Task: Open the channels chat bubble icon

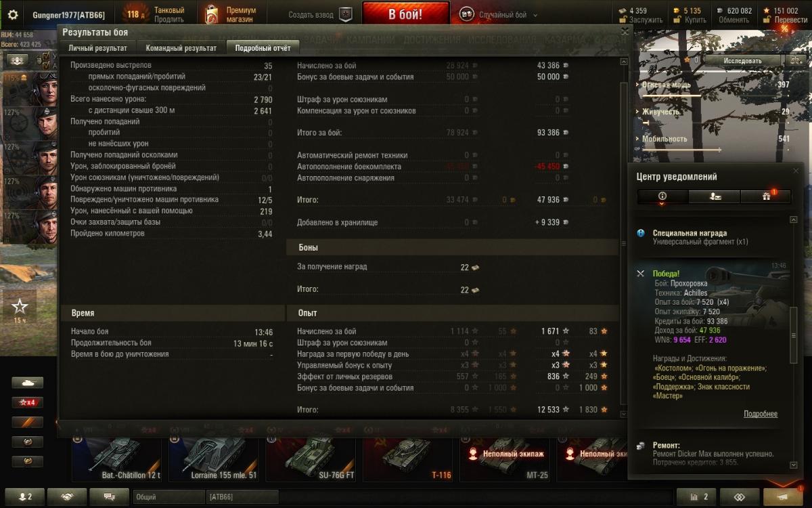Action: click(x=108, y=496)
